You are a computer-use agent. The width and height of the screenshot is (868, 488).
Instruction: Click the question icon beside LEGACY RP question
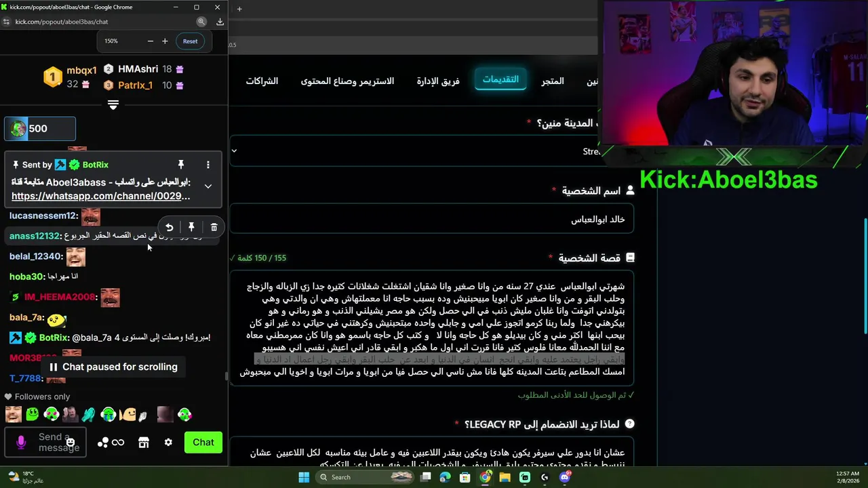[629, 424]
